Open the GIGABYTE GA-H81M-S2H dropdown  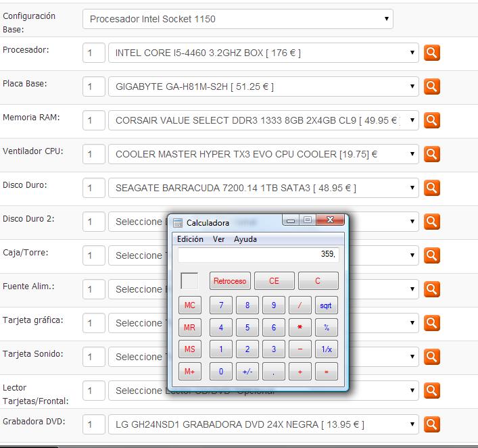[264, 86]
